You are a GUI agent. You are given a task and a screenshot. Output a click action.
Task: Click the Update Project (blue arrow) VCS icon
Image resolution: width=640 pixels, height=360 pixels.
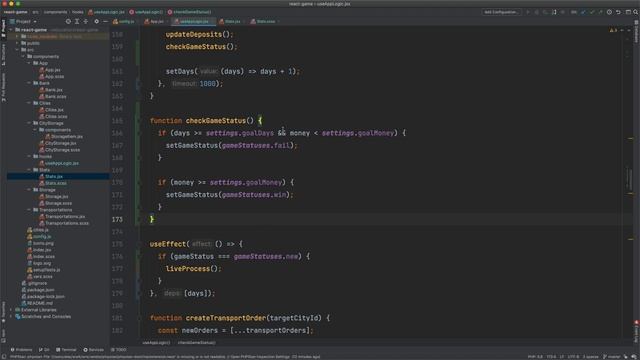(583, 12)
